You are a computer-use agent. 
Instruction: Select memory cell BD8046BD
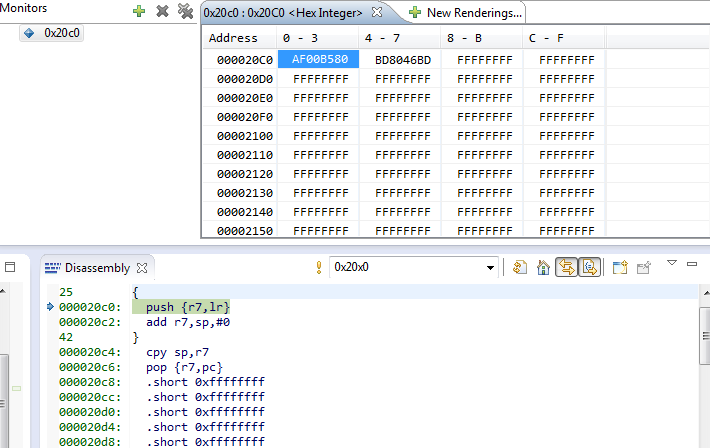pos(402,60)
